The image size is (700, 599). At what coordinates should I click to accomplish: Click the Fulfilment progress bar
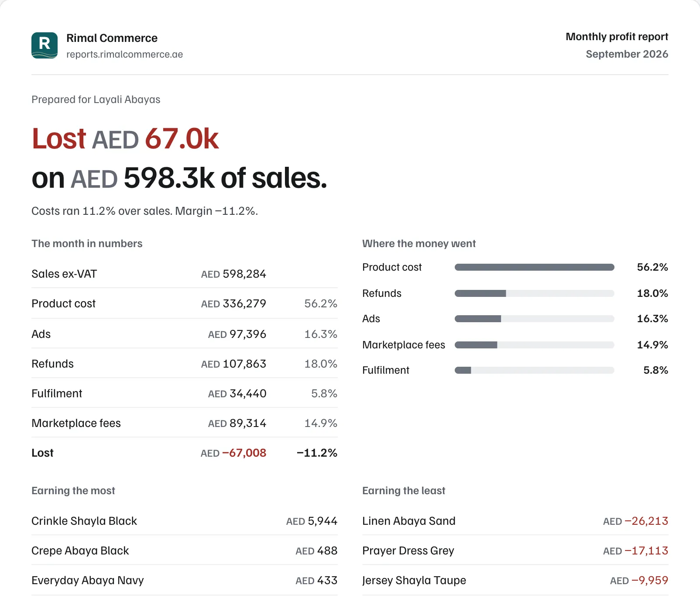534,370
